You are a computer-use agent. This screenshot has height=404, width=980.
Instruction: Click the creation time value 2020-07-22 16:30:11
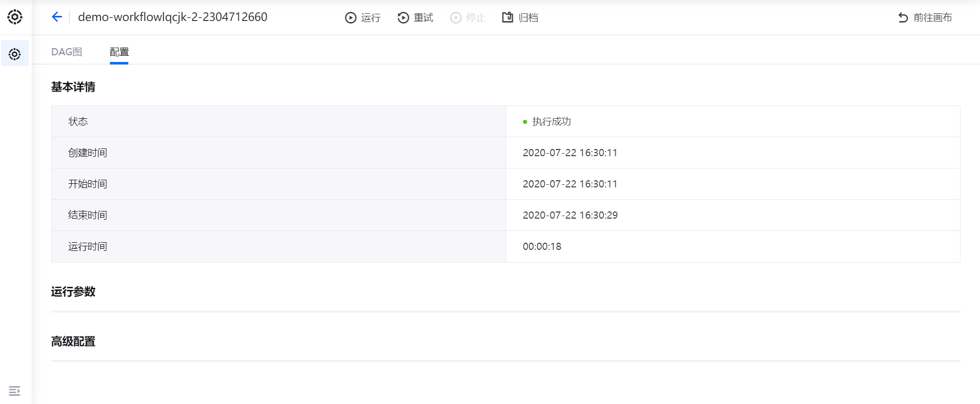[x=570, y=153]
